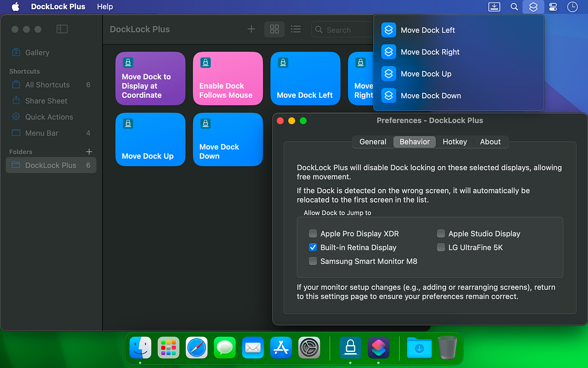Open the Help menu
The image size is (588, 368).
tap(105, 7)
